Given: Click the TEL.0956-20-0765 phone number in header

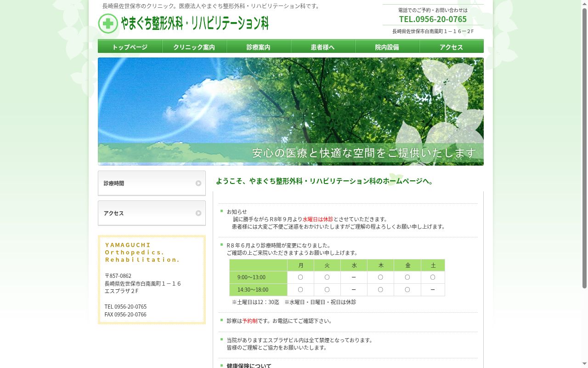Looking at the screenshot, I should [x=433, y=19].
